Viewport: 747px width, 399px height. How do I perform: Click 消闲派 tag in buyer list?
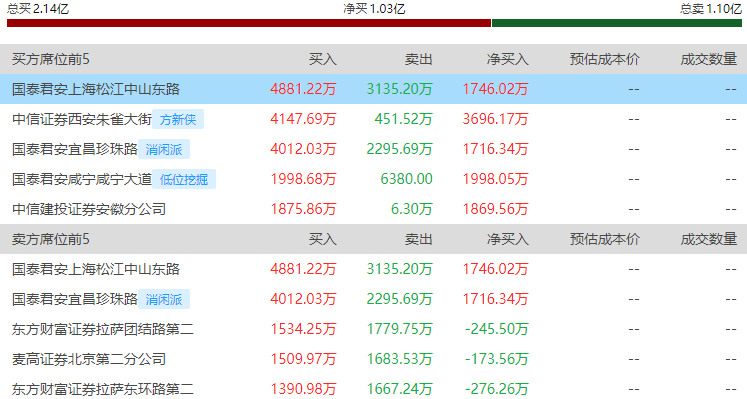pyautogui.click(x=164, y=149)
